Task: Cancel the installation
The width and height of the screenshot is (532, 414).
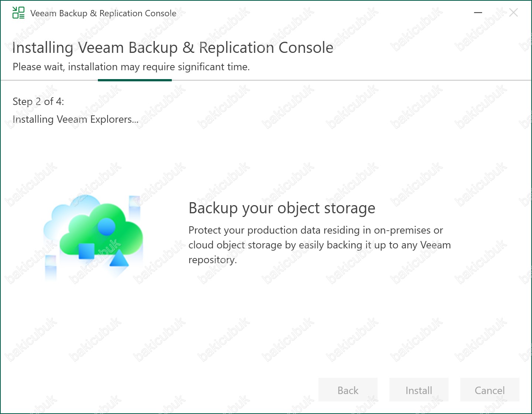Action: pyautogui.click(x=490, y=390)
